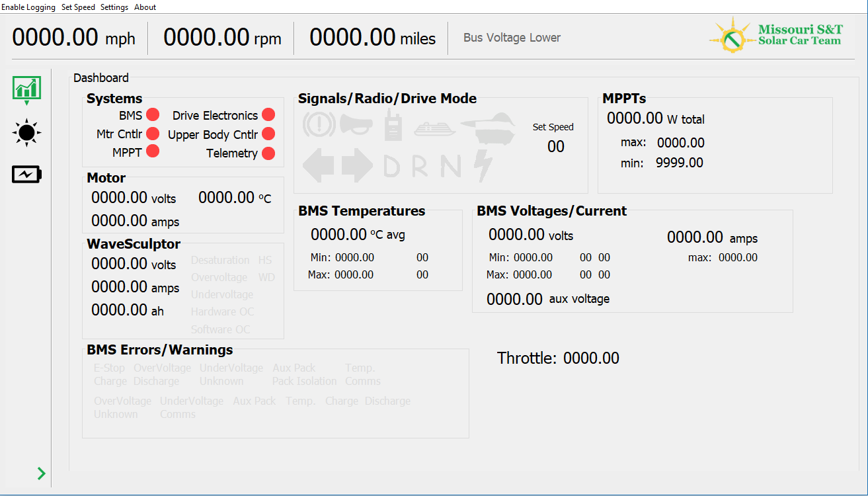The height and width of the screenshot is (496, 868).
Task: Click the red Telemetry status light
Action: (x=268, y=153)
